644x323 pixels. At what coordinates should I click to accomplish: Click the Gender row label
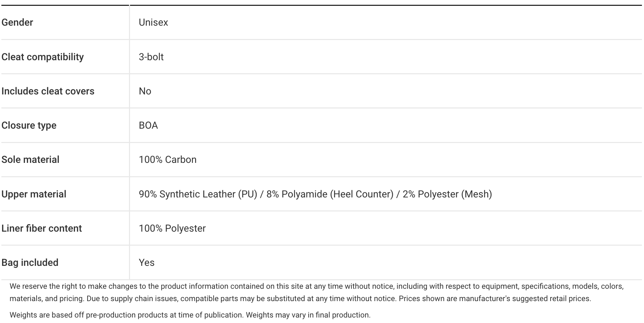[x=17, y=23]
